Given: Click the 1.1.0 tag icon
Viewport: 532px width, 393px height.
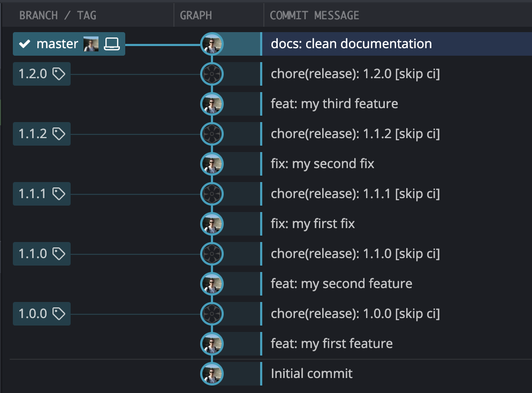Looking at the screenshot, I should tap(59, 253).
